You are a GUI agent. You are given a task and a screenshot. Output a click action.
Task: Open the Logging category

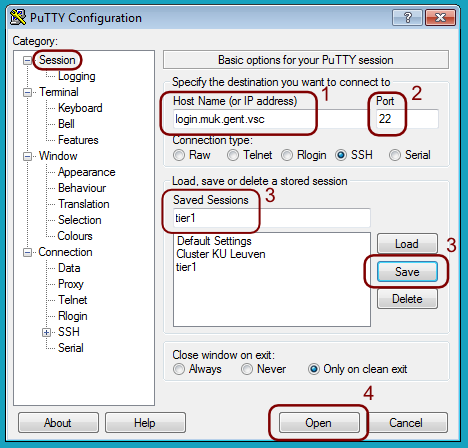pyautogui.click(x=77, y=76)
